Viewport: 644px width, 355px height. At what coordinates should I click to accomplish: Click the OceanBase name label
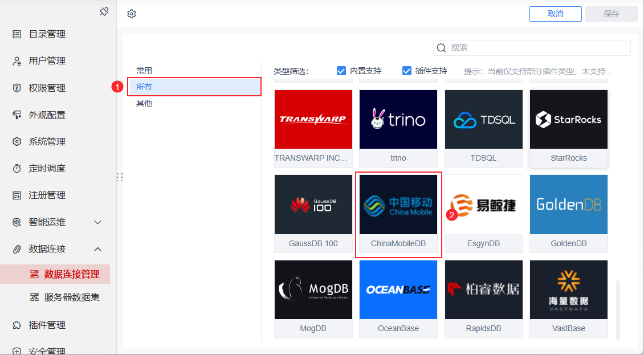(x=398, y=328)
